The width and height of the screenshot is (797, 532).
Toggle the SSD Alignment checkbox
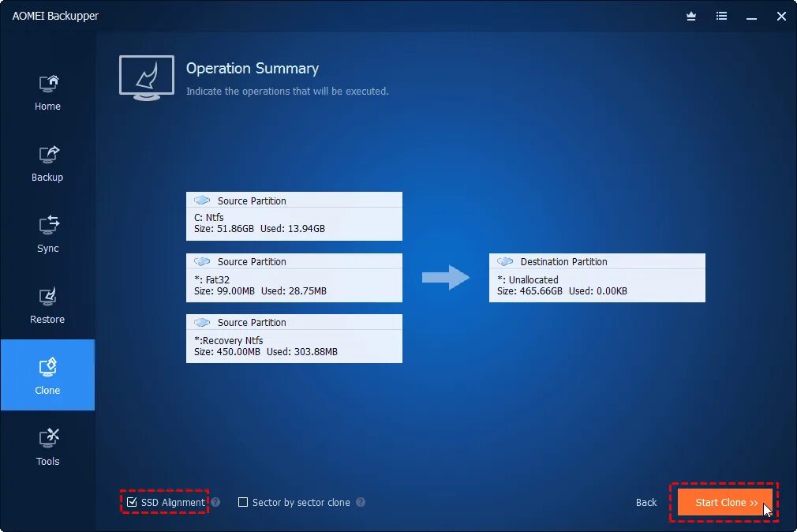pos(132,502)
